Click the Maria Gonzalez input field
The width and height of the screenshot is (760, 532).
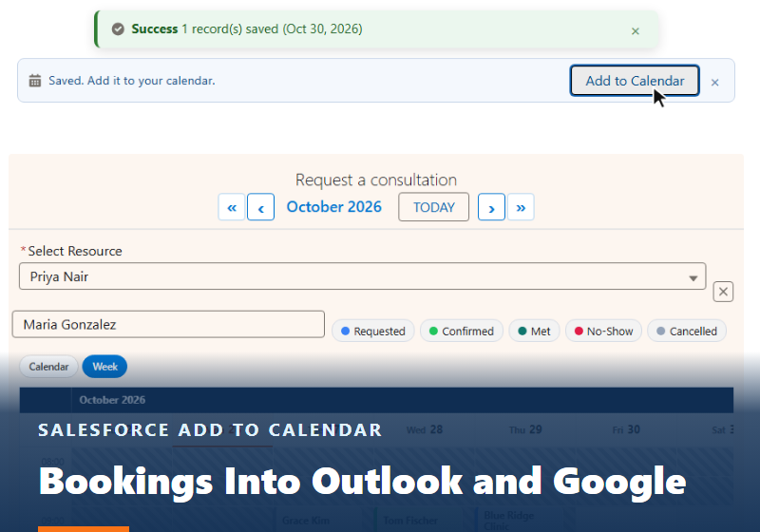tap(168, 324)
